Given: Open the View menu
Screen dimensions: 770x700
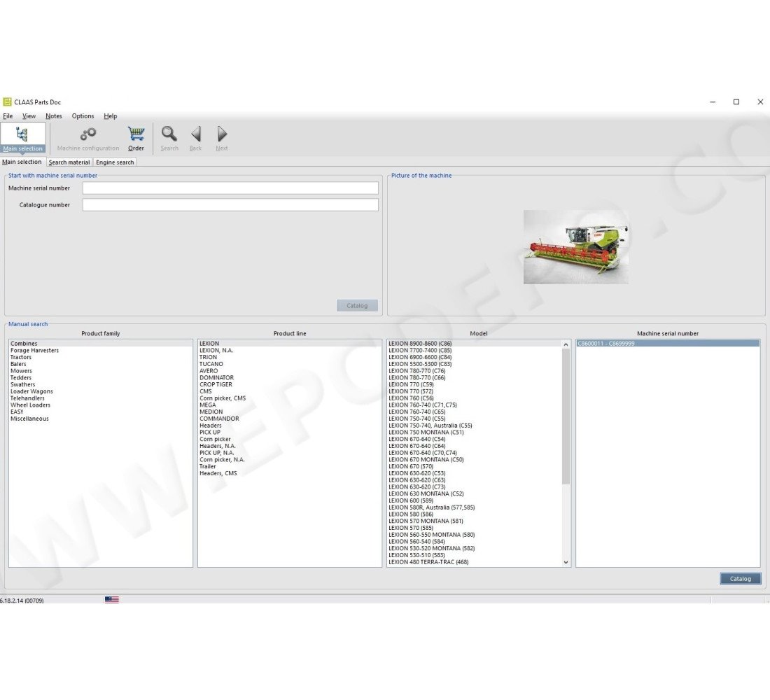Looking at the screenshot, I should coord(29,116).
